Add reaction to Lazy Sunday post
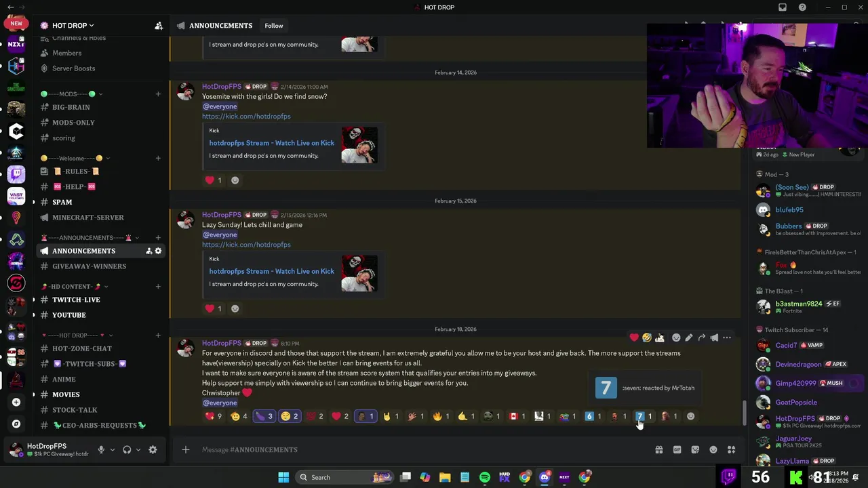This screenshot has height=488, width=868. coord(235,308)
